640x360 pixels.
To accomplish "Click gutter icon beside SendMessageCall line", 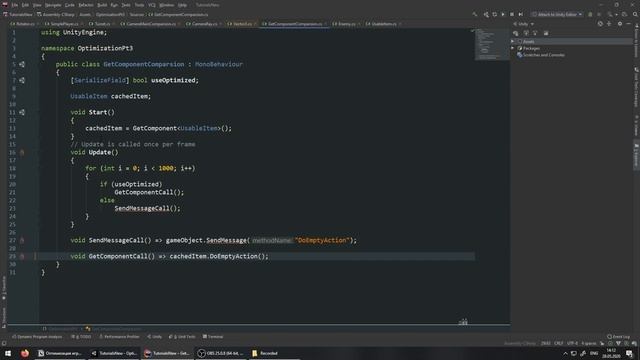I will point(22,240).
